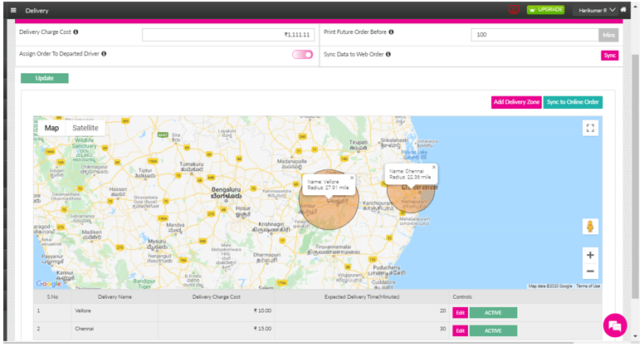Edit the Chennai delivery zone
644x352 pixels.
coord(460,331)
